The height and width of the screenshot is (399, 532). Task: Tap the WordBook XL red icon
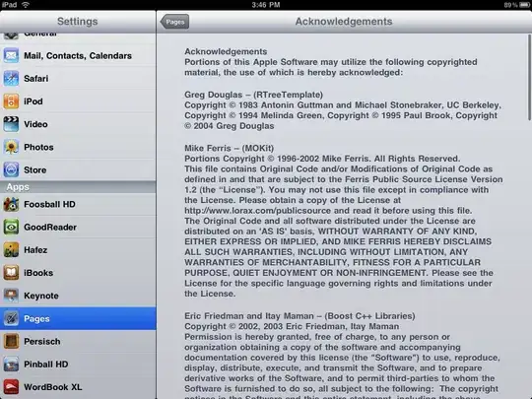click(11, 387)
